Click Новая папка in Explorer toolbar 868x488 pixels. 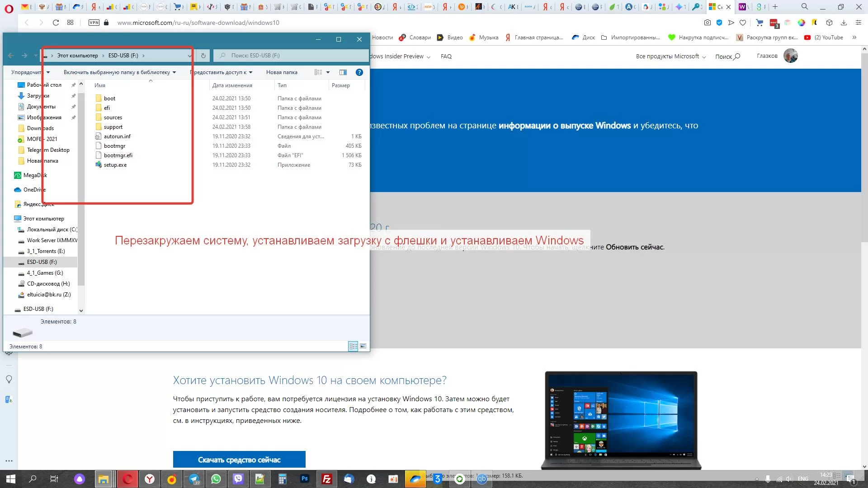[x=282, y=72]
